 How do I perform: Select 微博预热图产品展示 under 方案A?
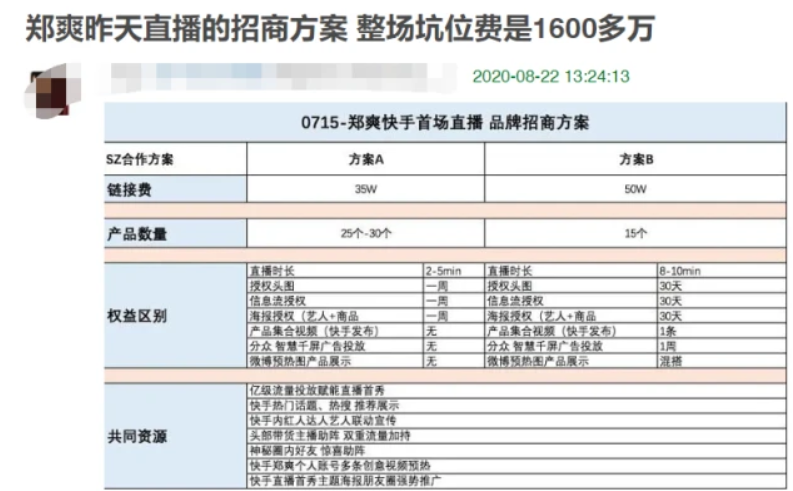click(x=335, y=361)
